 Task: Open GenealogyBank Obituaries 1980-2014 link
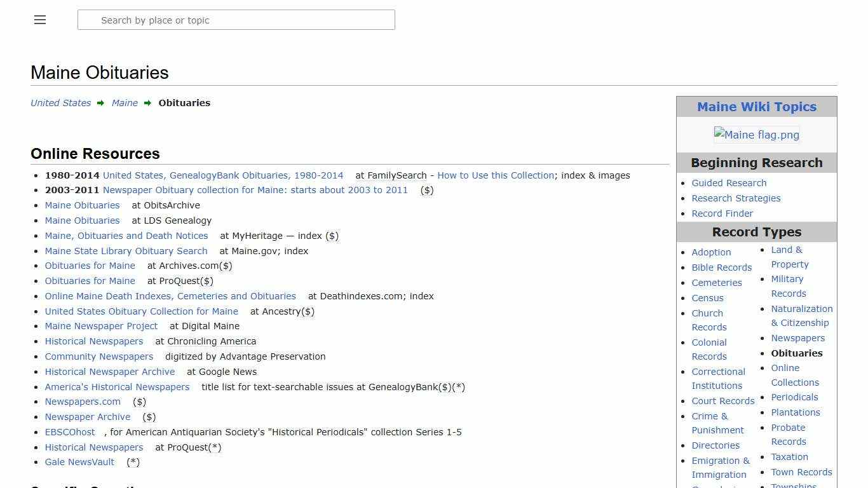223,175
